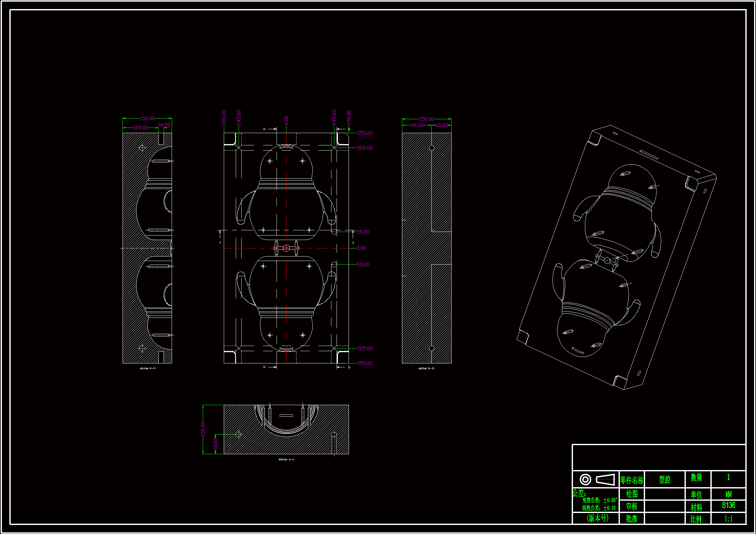Click the 1:1 scale value cell

pyautogui.click(x=728, y=519)
